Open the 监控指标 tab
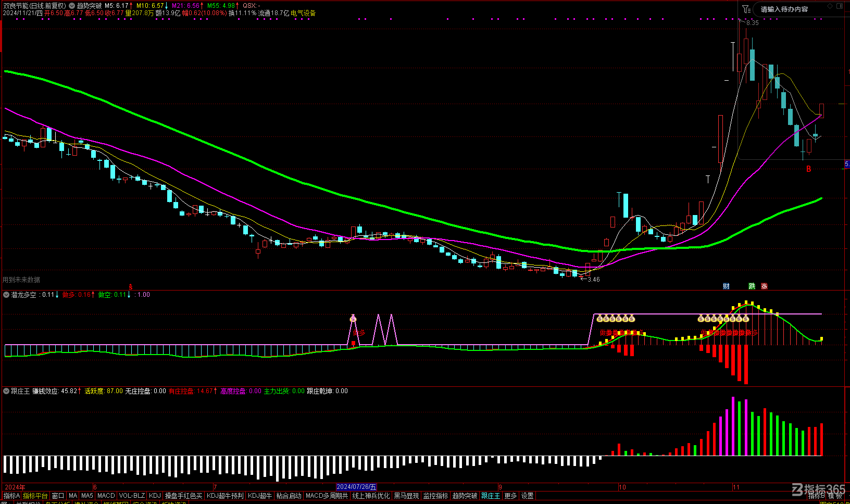Screen dimensions: 850x504 [x=435, y=496]
